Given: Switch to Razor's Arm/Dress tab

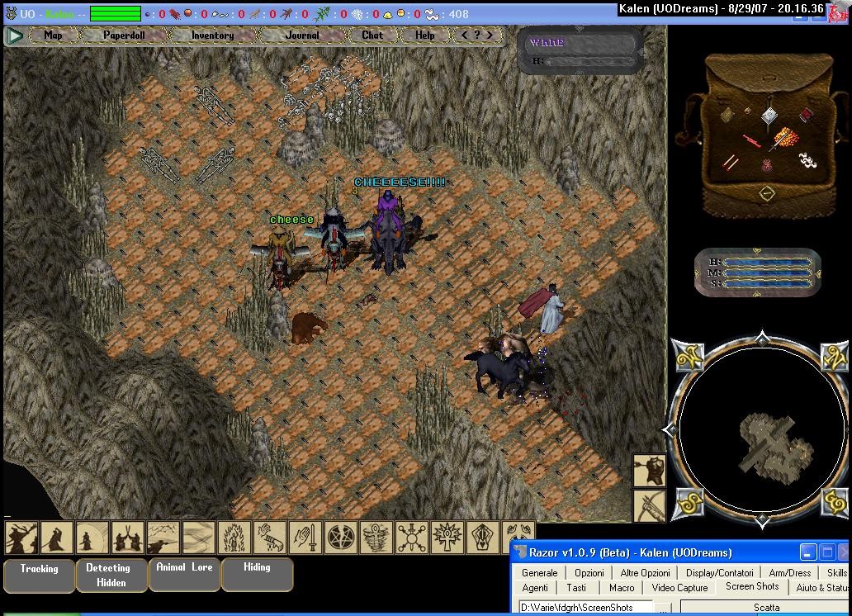Looking at the screenshot, I should (789, 572).
